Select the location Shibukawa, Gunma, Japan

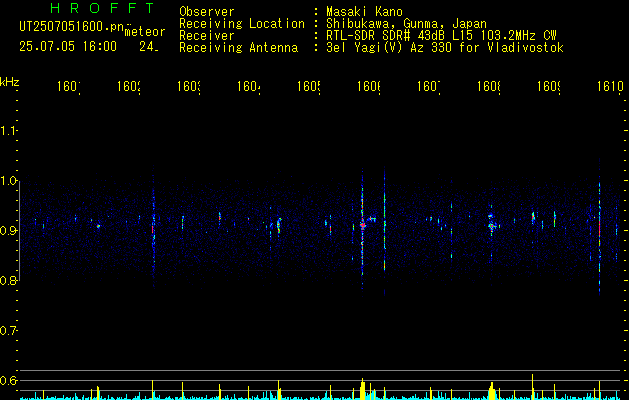406,24
